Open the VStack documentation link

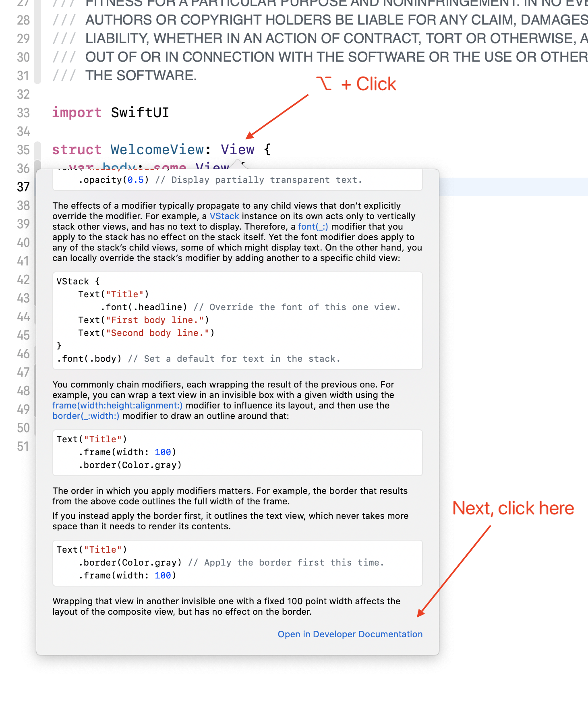pos(224,216)
